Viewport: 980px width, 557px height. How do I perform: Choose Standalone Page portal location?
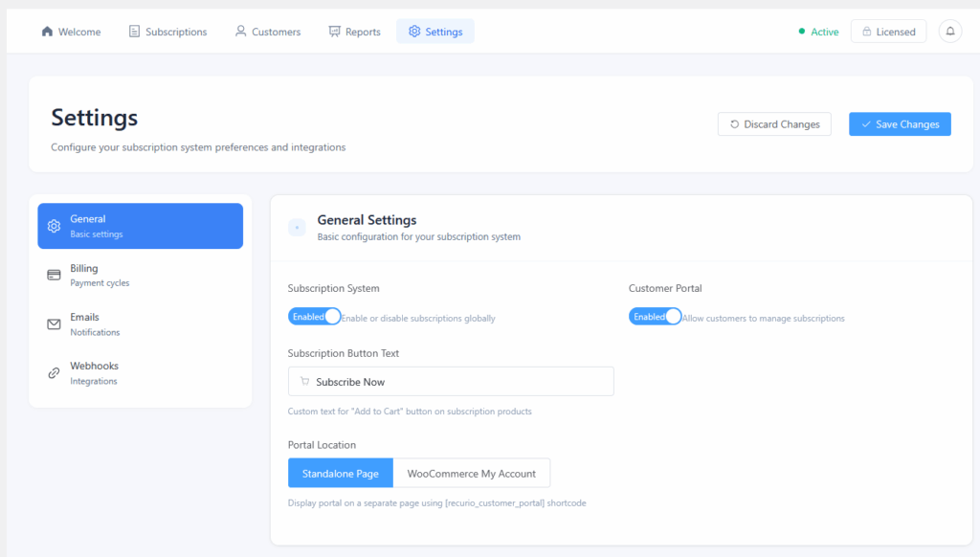[340, 474]
